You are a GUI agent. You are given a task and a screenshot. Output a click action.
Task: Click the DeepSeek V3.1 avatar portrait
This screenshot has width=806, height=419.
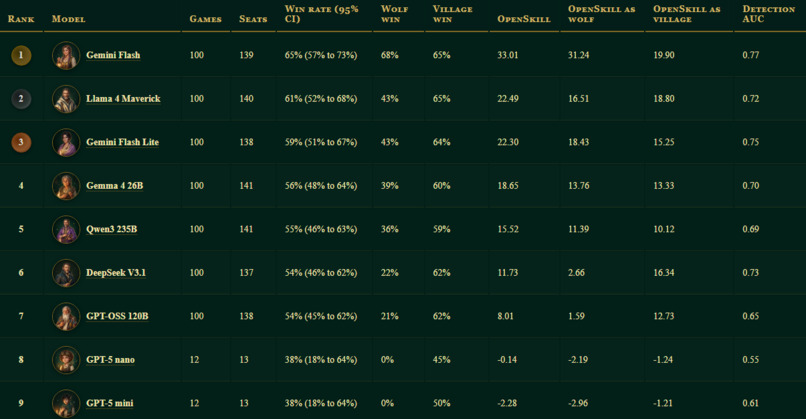pyautogui.click(x=66, y=273)
